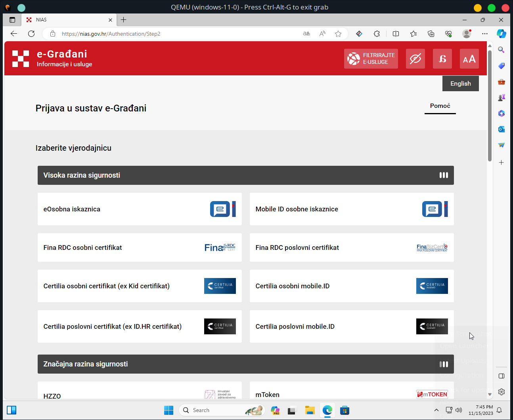Open sidebar Shopping tag icon

[x=502, y=66]
